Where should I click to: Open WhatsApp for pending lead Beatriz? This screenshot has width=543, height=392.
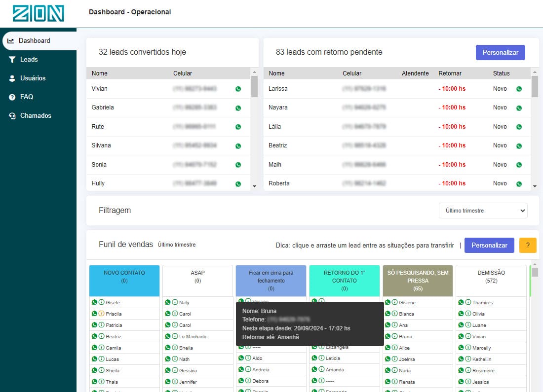519,146
